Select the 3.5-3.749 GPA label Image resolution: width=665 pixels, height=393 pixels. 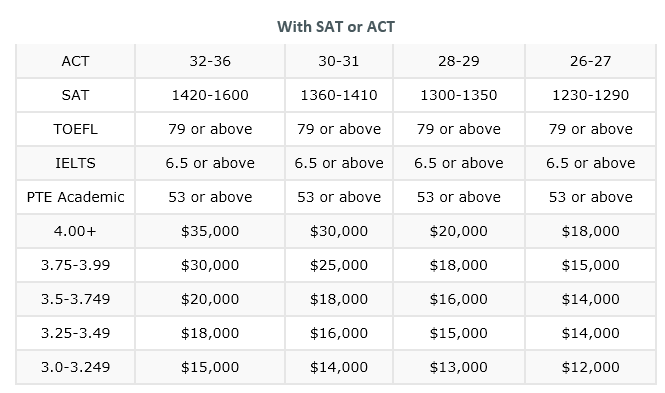75,299
